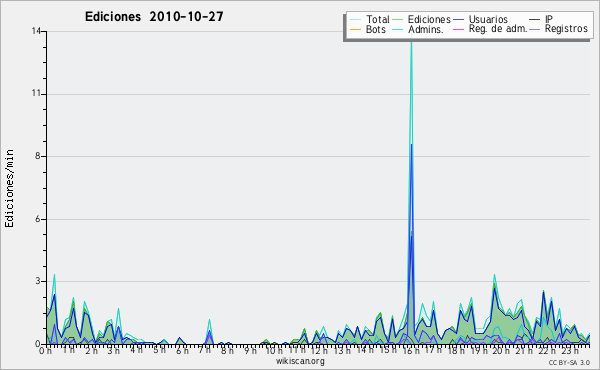Click the 'IP' legend label
This screenshot has width=600, height=370.
(549, 19)
